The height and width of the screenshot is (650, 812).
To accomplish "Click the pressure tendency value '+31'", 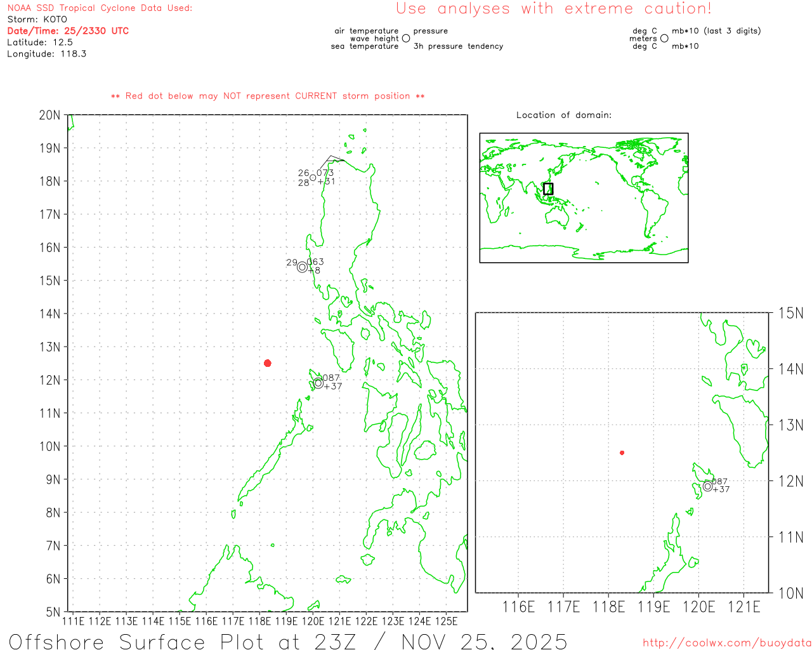I will point(326,182).
